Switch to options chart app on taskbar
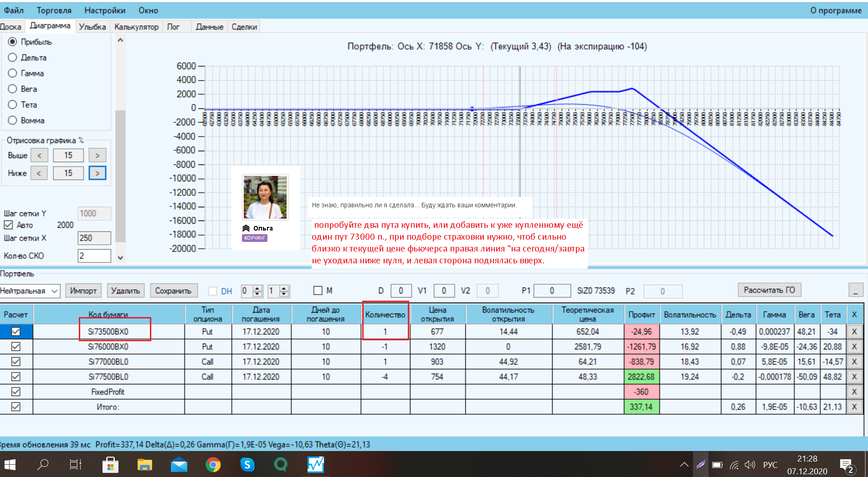This screenshot has height=477, width=868. (315, 465)
